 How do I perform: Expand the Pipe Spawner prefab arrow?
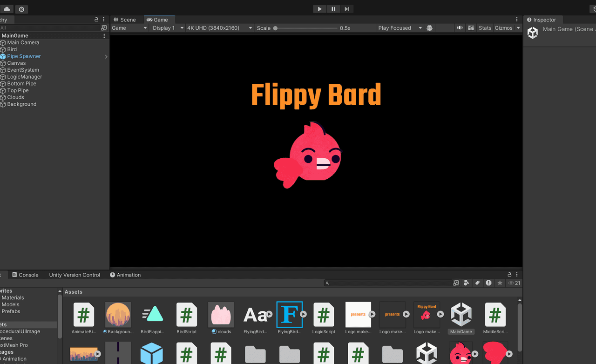[106, 56]
